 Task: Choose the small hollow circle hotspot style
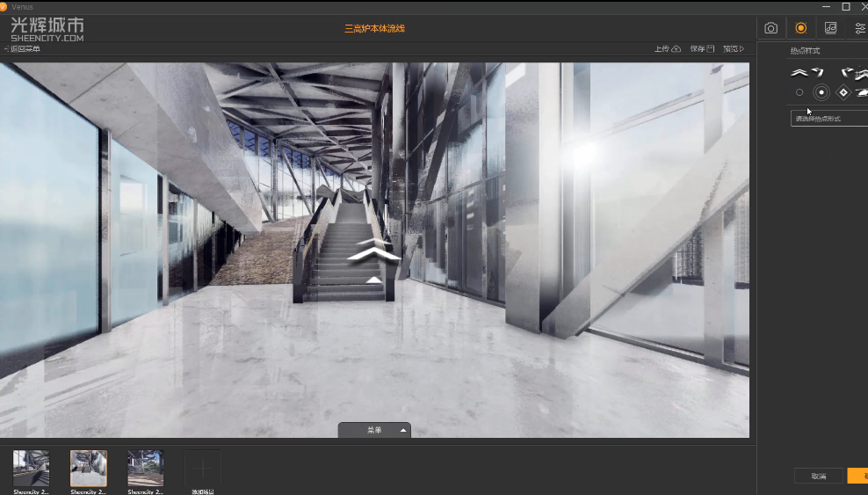coord(799,92)
